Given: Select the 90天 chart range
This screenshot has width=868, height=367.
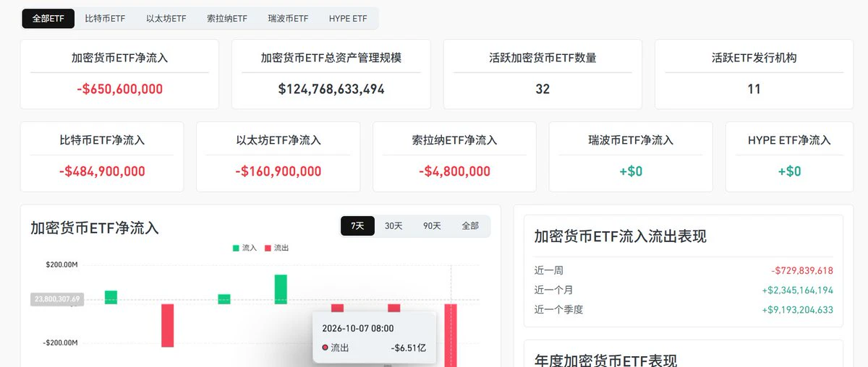Looking at the screenshot, I should [432, 226].
